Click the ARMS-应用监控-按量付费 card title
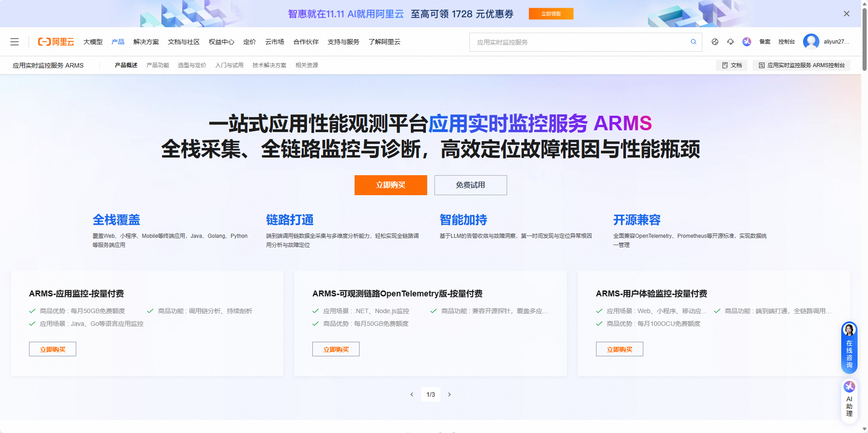 [76, 294]
